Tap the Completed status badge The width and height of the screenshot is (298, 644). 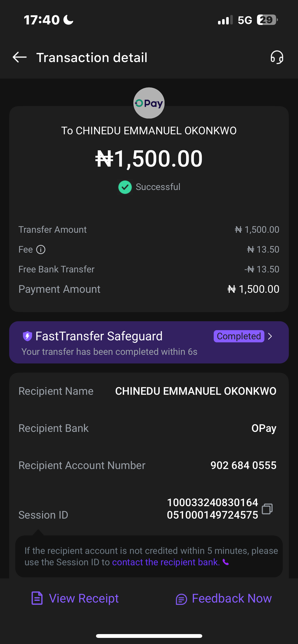click(239, 336)
